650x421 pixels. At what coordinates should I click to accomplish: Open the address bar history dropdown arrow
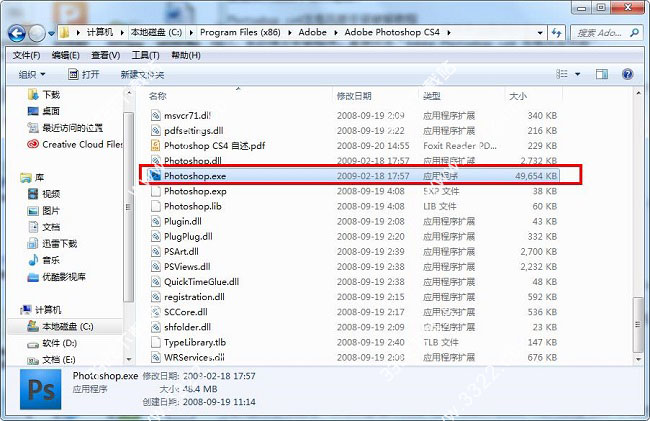540,33
